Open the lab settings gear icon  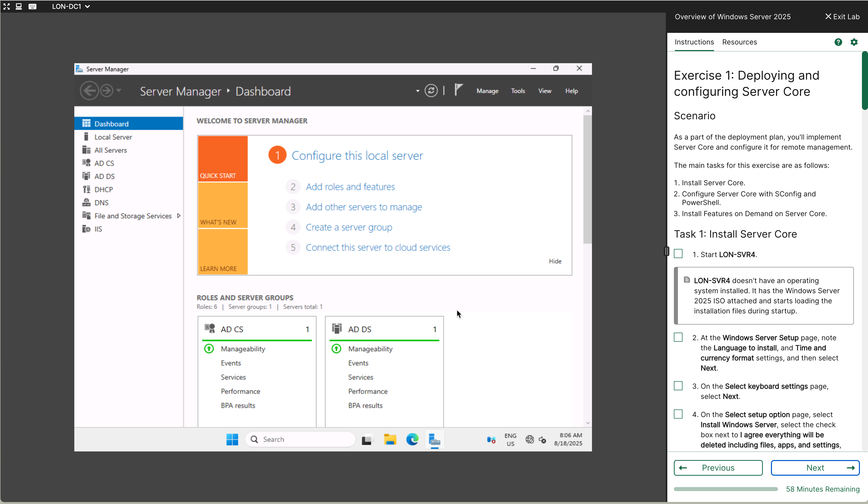(854, 42)
